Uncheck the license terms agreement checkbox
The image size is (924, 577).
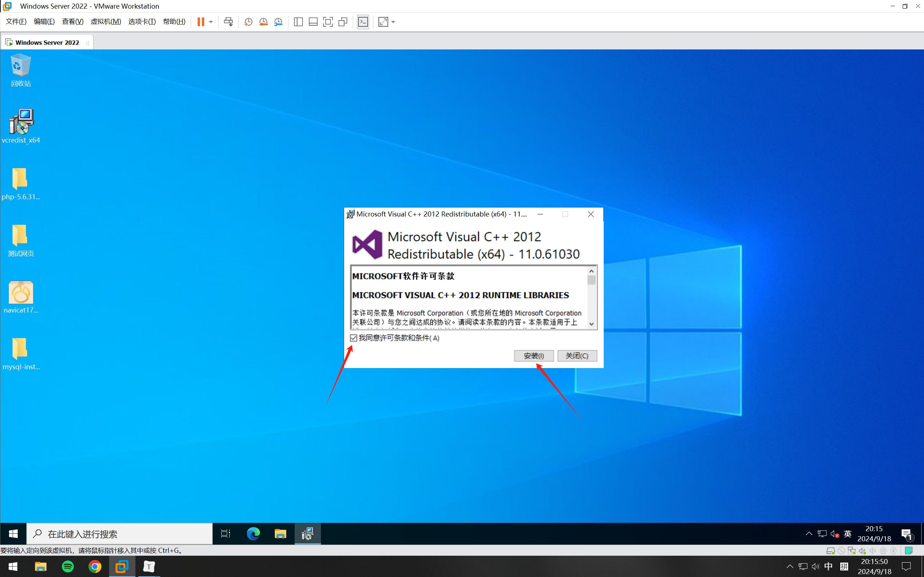[x=353, y=338]
